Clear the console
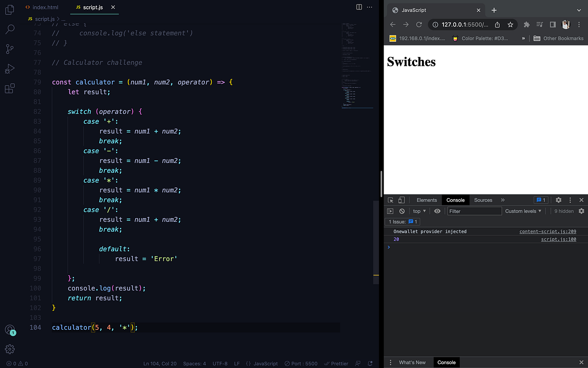Screen dimensions: 588x368 (402, 211)
